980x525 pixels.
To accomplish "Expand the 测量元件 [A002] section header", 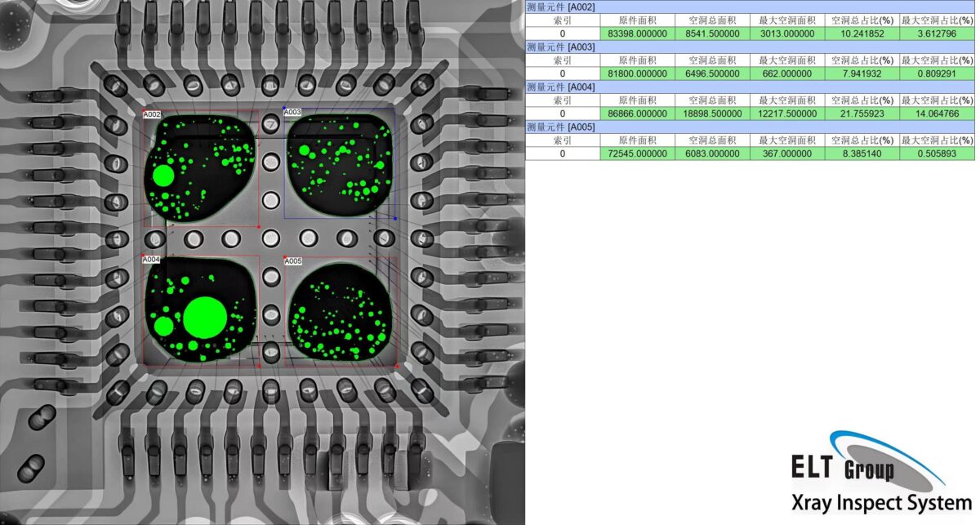I will [563, 7].
